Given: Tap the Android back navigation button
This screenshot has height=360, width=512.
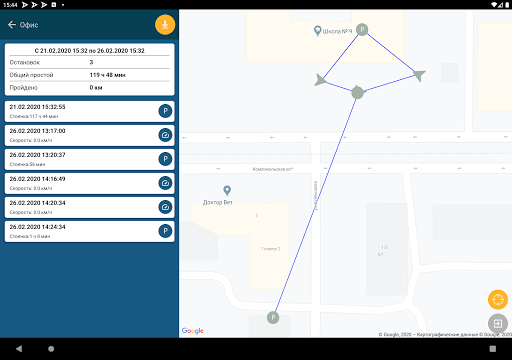Looking at the screenshot, I should (19, 349).
